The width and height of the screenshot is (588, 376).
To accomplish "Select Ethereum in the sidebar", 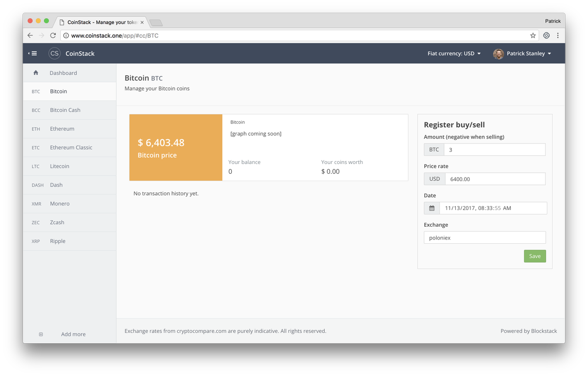I will (x=70, y=129).
